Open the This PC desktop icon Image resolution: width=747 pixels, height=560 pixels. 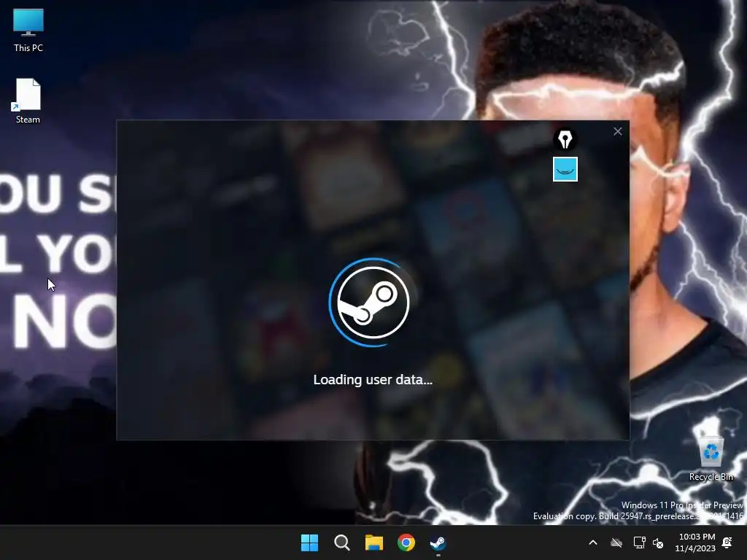pyautogui.click(x=28, y=30)
